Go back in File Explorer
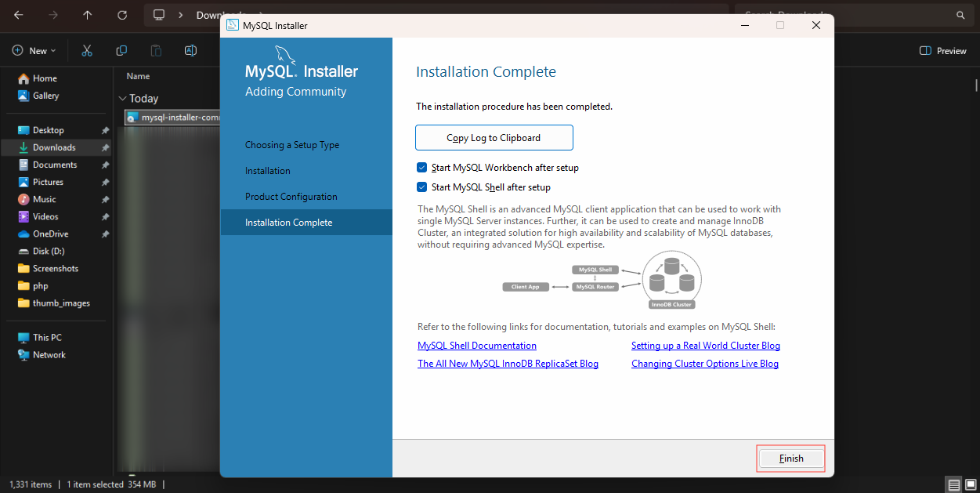 tap(19, 15)
